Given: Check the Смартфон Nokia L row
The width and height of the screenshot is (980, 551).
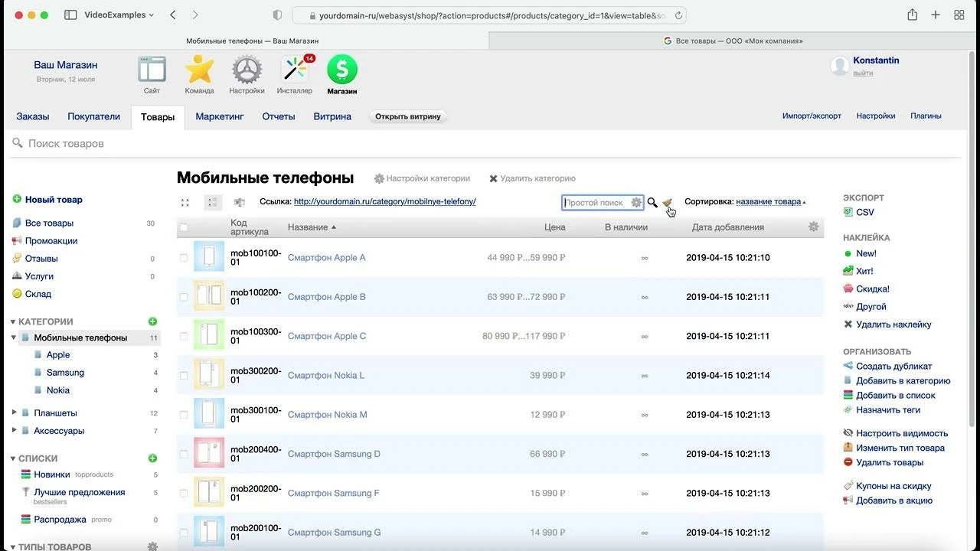Looking at the screenshot, I should 184,376.
